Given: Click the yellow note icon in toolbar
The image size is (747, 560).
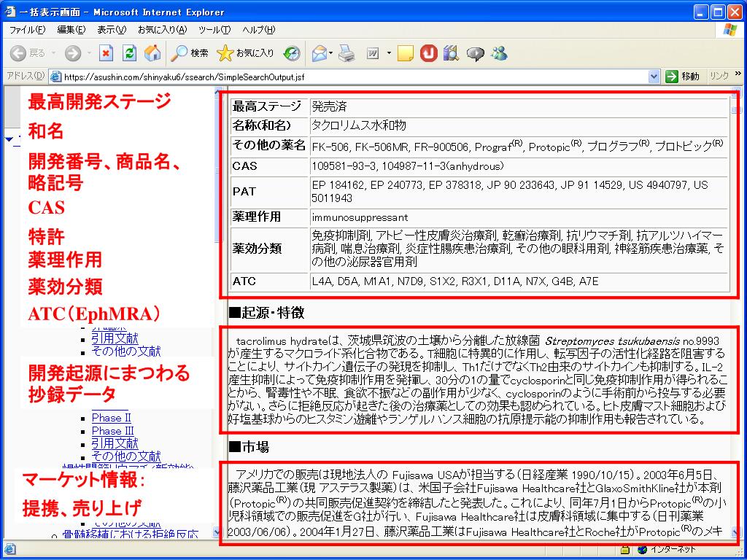Looking at the screenshot, I should [x=406, y=53].
